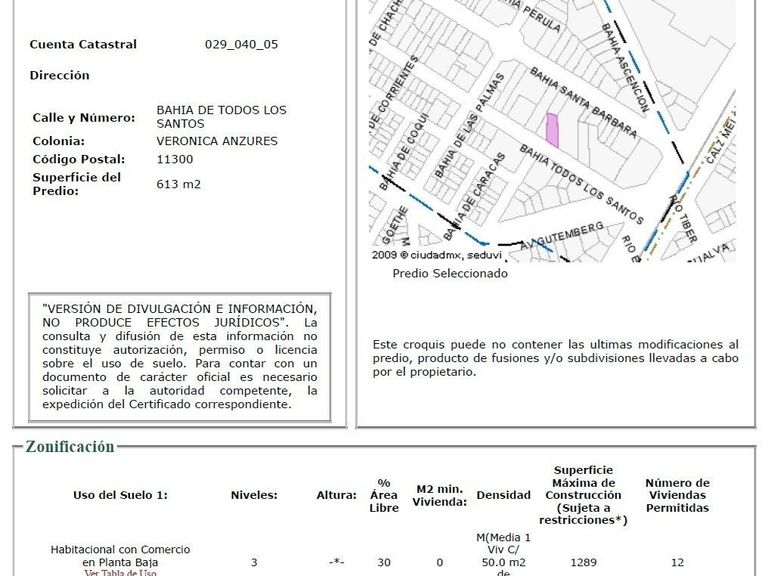Click the Versión de Divulgación disclaimer box
Screen dimensions: 768x576
180,357
